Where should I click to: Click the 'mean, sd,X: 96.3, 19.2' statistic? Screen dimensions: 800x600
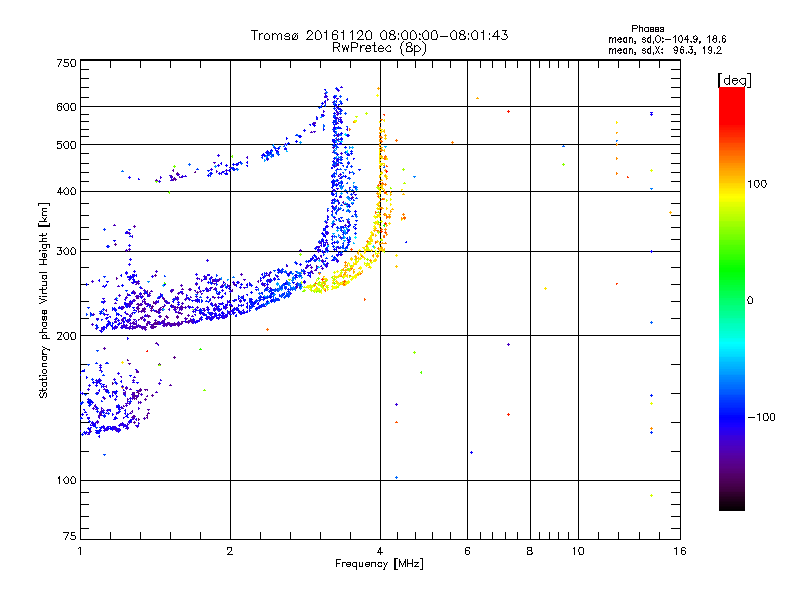tap(665, 50)
